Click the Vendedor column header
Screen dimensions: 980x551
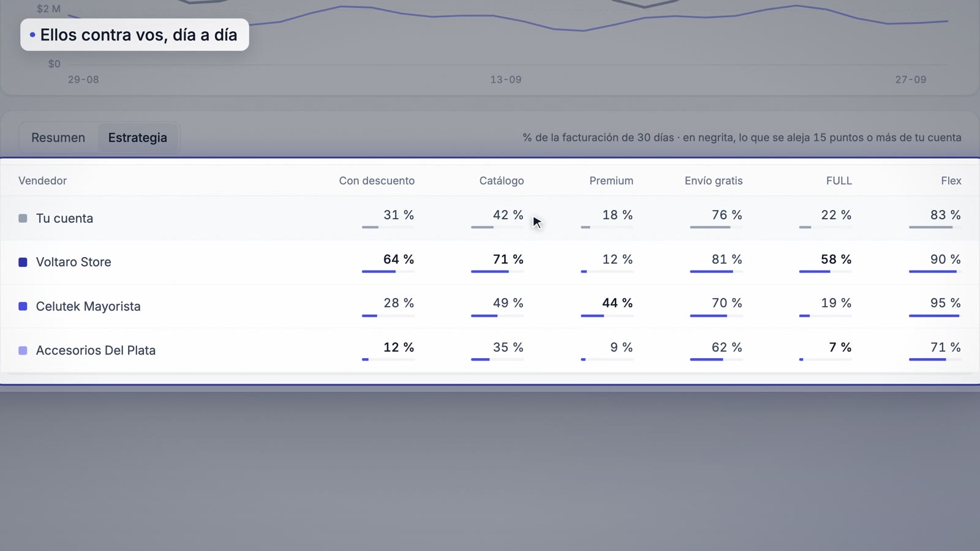click(42, 181)
